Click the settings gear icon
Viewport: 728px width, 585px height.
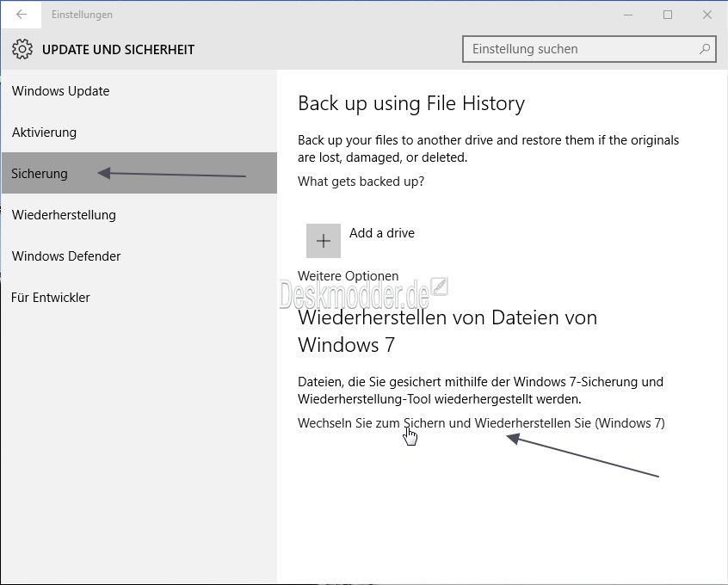click(22, 49)
